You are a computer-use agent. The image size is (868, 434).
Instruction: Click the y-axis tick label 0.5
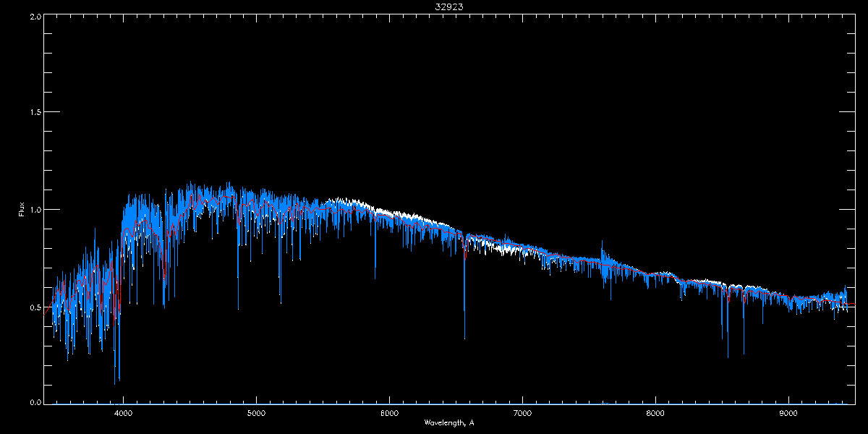(x=35, y=307)
